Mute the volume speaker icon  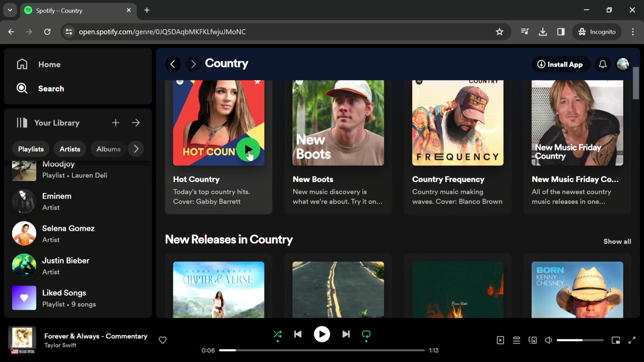coord(548,340)
